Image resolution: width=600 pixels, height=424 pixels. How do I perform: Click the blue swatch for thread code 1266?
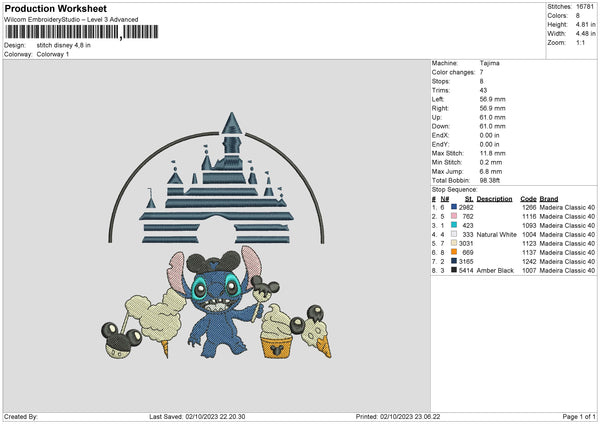pos(454,207)
